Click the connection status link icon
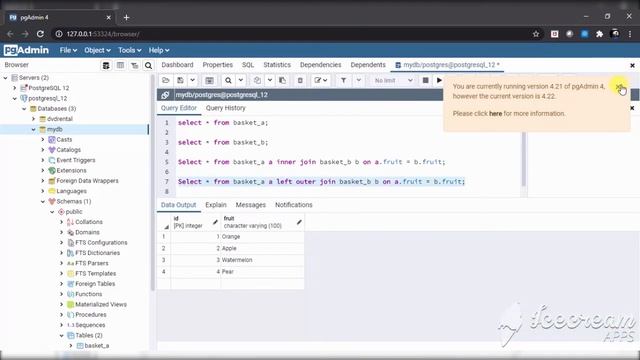This screenshot has width=640, height=360. (x=165, y=95)
